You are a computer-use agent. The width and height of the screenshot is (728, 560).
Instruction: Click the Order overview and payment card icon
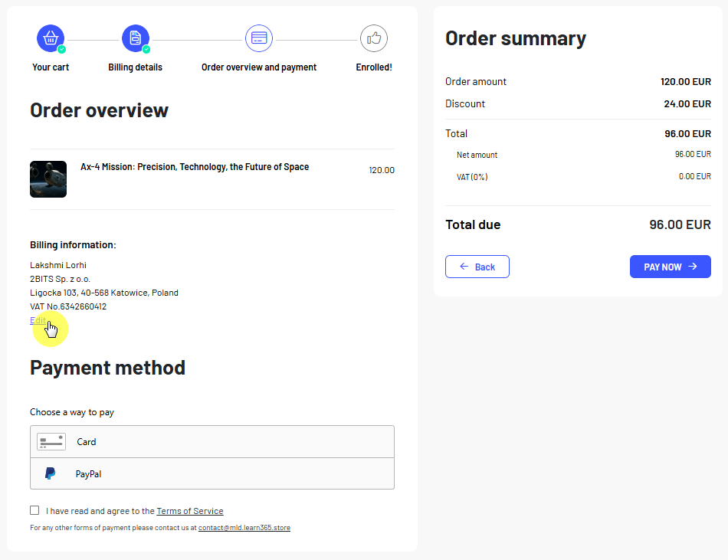click(258, 38)
